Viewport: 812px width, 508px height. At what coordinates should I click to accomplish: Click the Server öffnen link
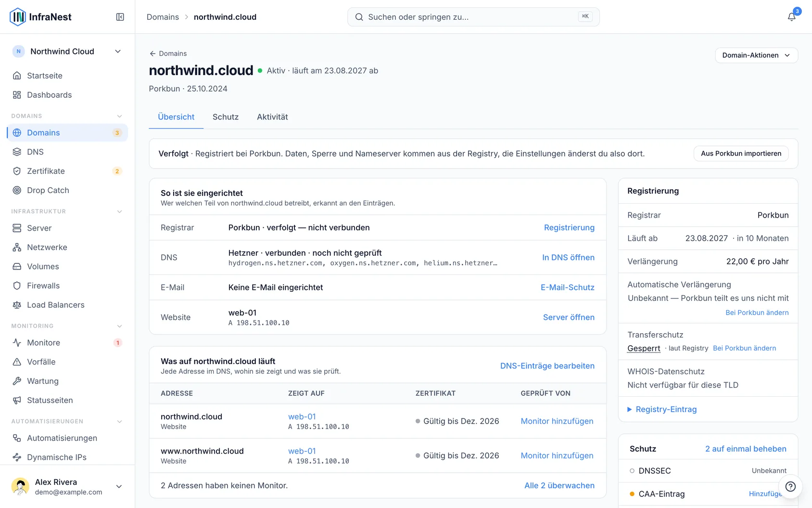(569, 317)
